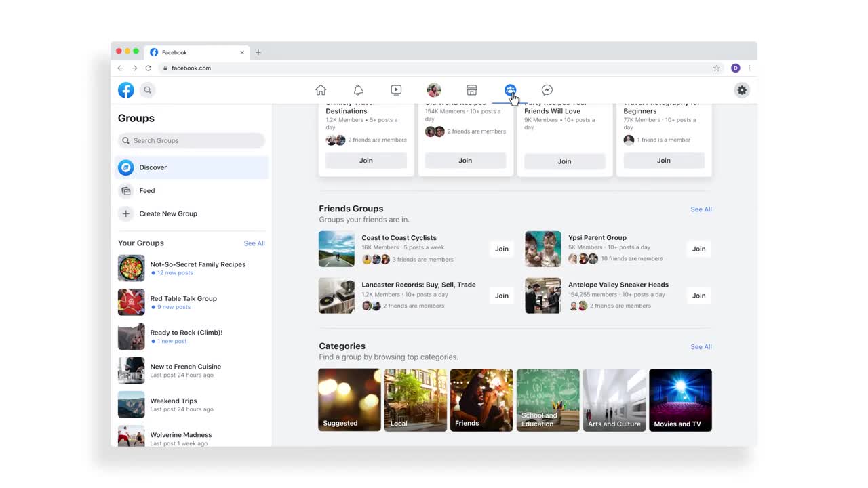Select Discover in the Groups sidebar

click(x=193, y=167)
